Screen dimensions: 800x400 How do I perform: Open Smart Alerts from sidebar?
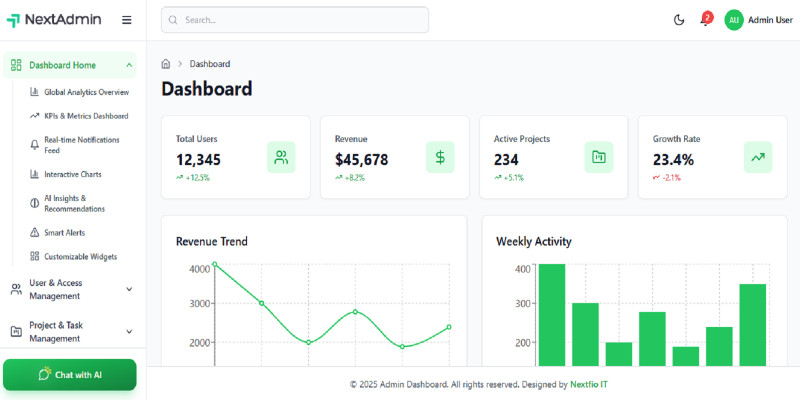coord(64,232)
